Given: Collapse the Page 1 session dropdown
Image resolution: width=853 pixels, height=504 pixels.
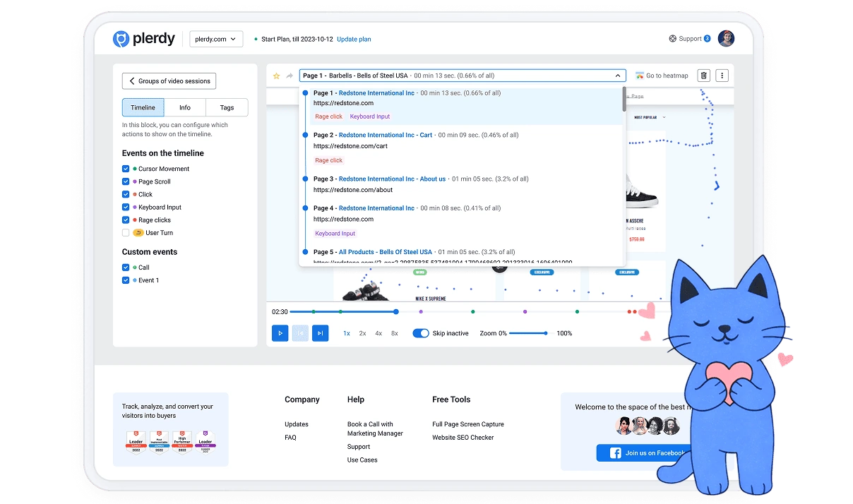Looking at the screenshot, I should pyautogui.click(x=618, y=76).
